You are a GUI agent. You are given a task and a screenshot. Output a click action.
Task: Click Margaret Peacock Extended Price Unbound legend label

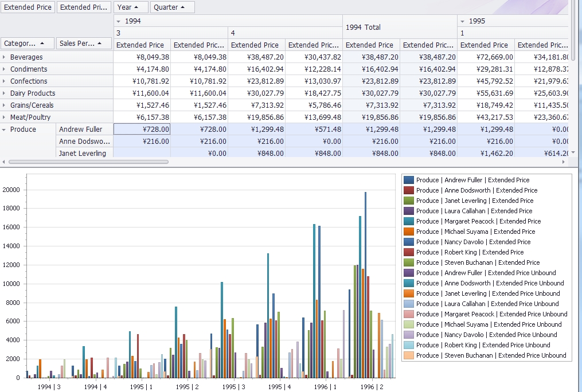(492, 314)
